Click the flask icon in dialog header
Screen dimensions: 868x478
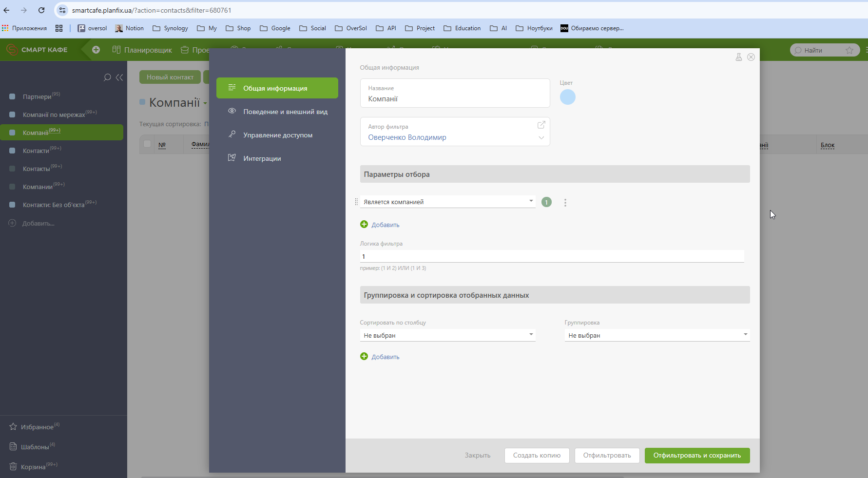(x=739, y=57)
